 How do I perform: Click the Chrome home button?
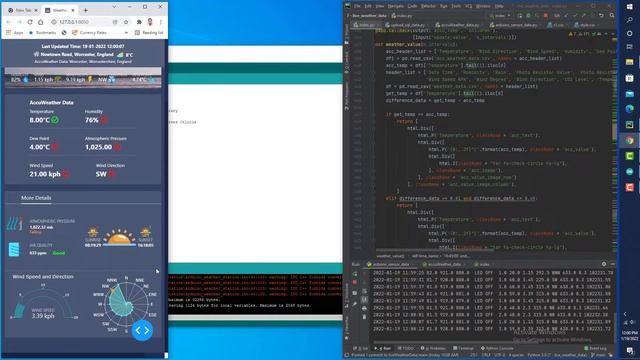pyautogui.click(x=40, y=22)
